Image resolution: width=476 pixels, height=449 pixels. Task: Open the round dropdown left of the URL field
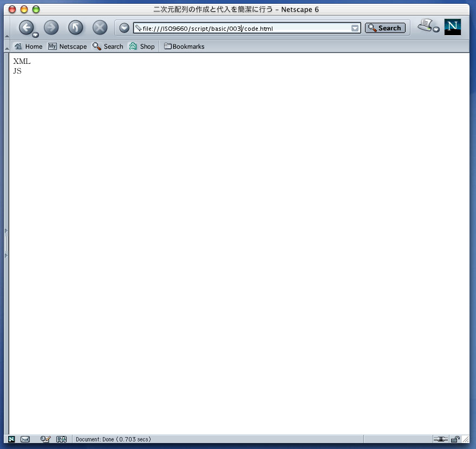pos(124,28)
